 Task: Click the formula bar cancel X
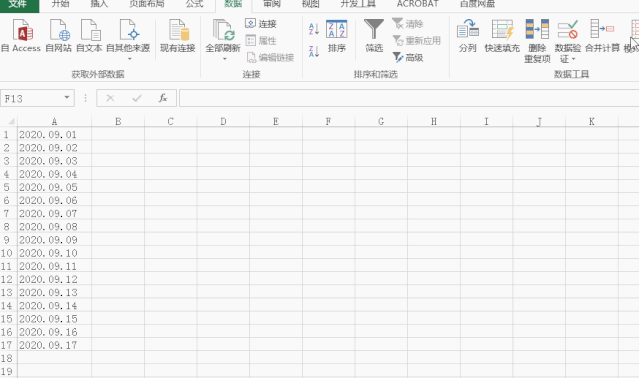coord(110,98)
